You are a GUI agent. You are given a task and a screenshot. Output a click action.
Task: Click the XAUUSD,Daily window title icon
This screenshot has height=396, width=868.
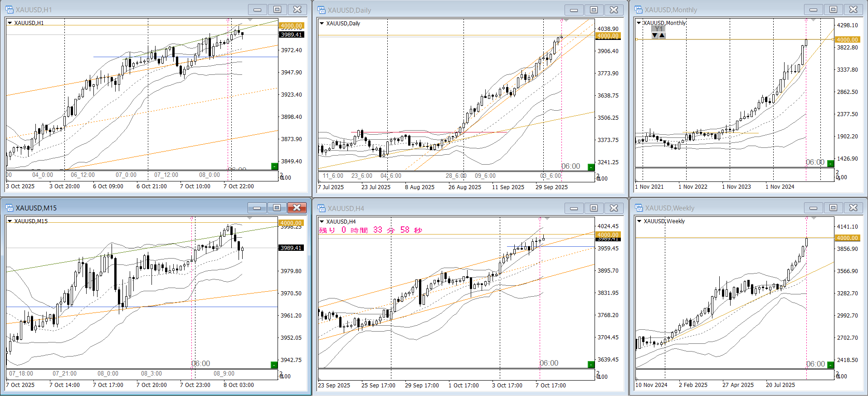pos(322,10)
